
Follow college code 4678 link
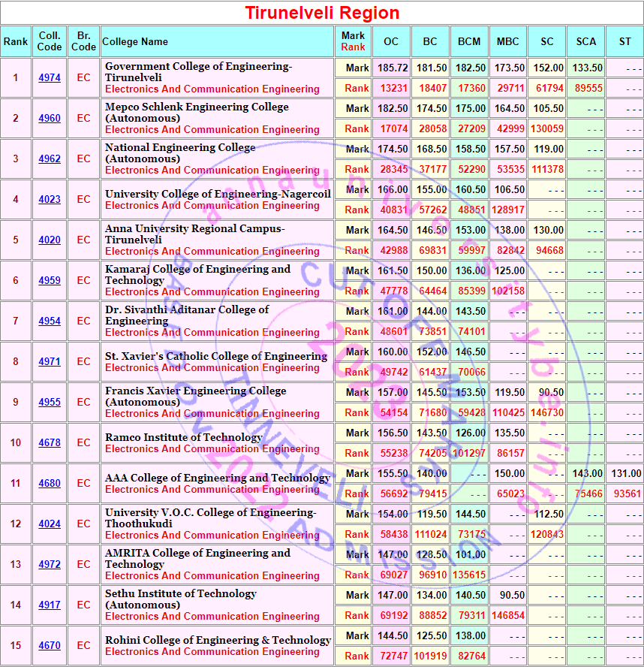[x=50, y=443]
